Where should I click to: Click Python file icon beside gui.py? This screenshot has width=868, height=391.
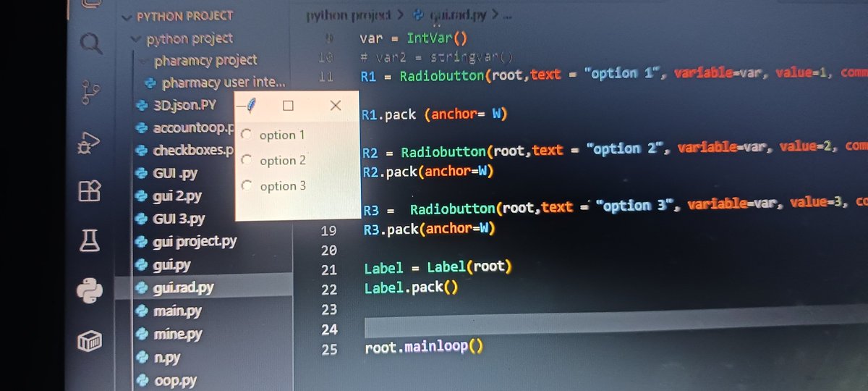point(142,265)
